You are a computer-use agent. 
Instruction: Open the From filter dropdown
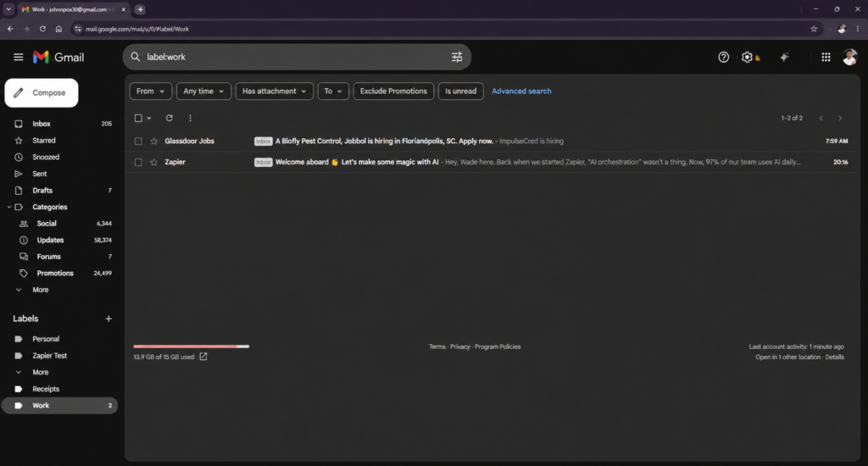pyautogui.click(x=151, y=92)
